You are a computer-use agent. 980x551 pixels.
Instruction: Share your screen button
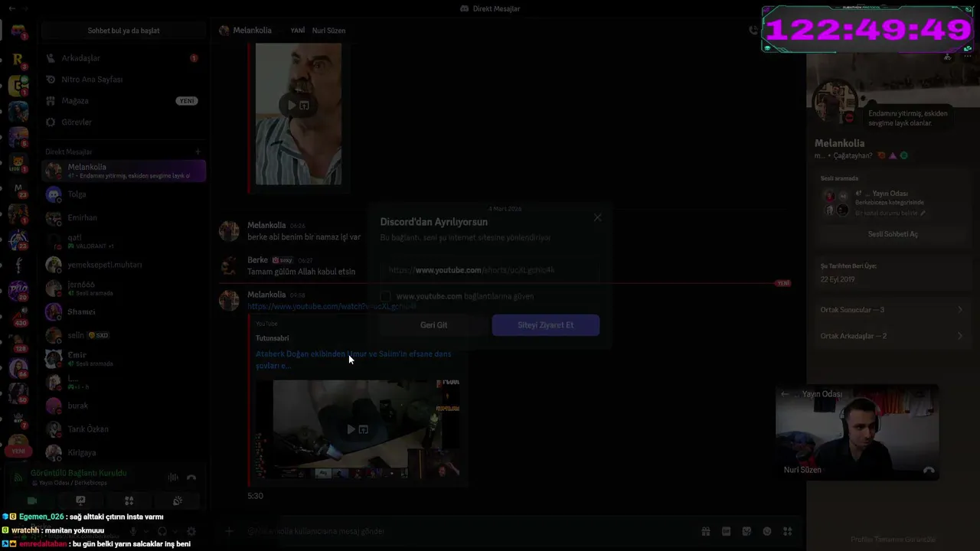pos(80,500)
